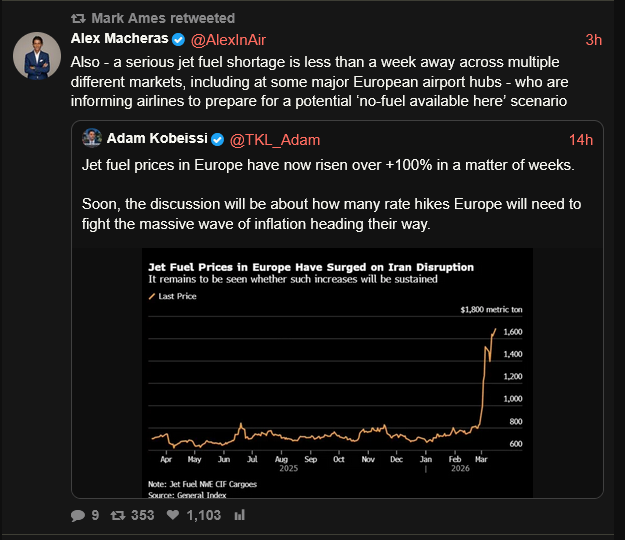This screenshot has width=625, height=540.
Task: Click the reply speech bubble icon
Action: tap(78, 515)
